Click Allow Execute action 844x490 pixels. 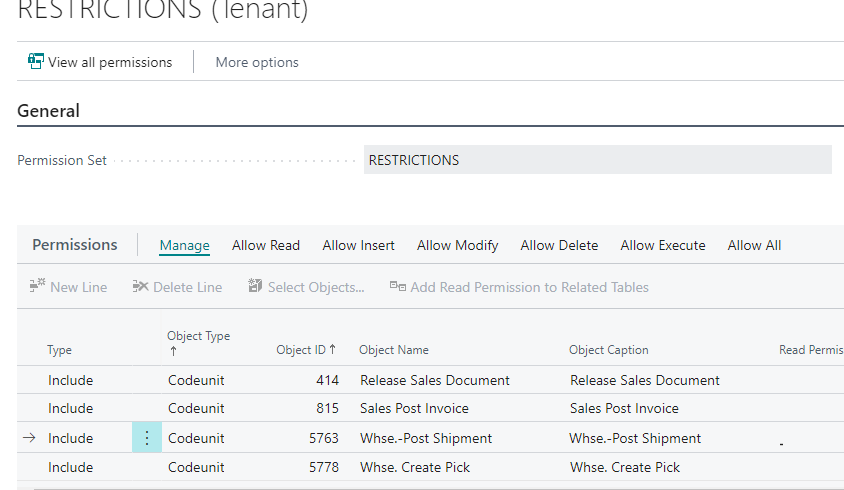coord(662,245)
